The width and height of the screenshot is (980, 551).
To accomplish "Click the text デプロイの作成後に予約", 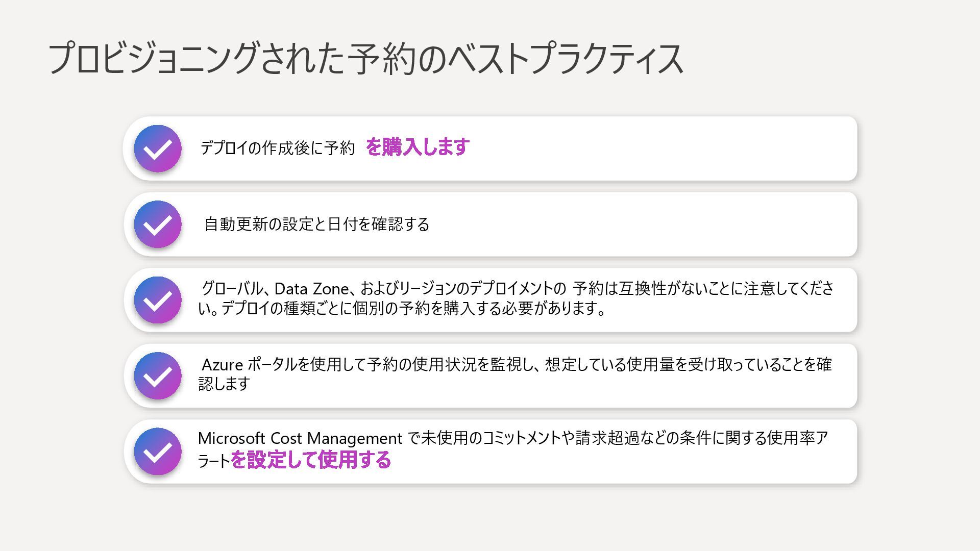I will pos(277,148).
